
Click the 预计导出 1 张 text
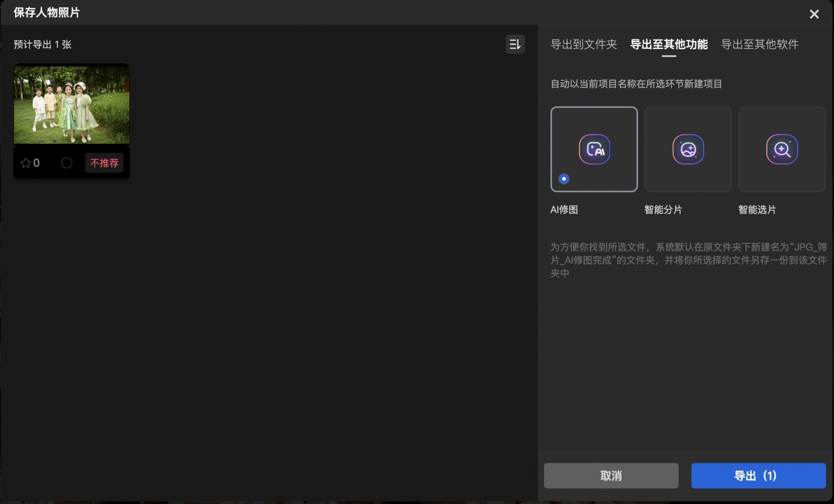43,44
